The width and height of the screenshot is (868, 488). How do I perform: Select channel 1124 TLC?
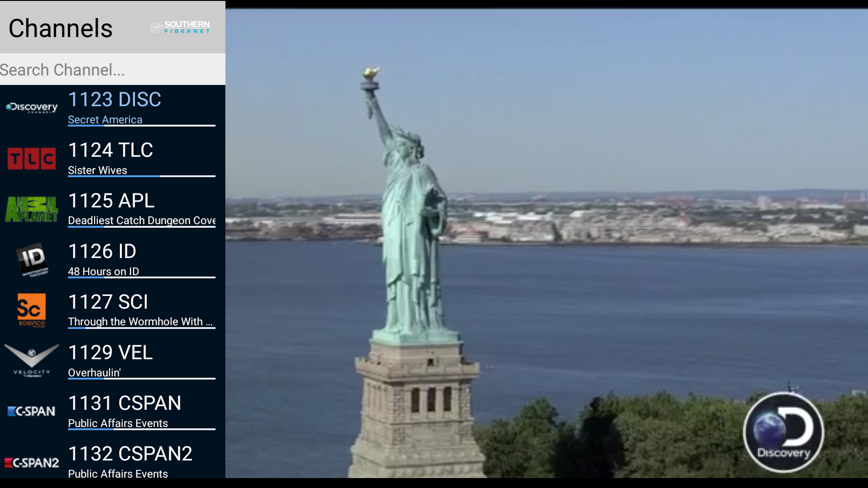[110, 150]
